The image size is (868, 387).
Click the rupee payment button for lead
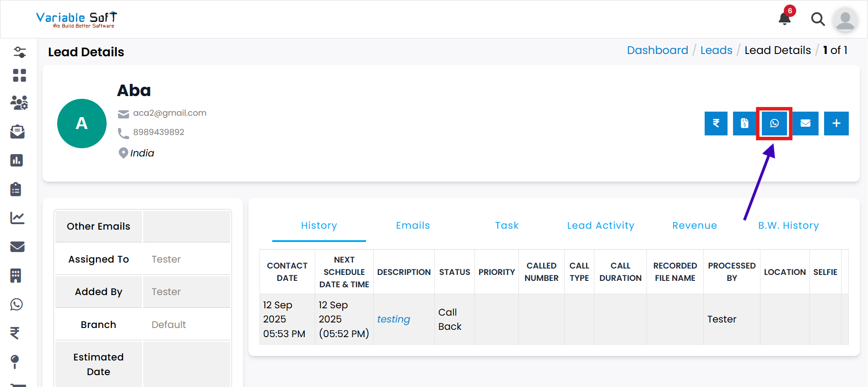(x=716, y=124)
